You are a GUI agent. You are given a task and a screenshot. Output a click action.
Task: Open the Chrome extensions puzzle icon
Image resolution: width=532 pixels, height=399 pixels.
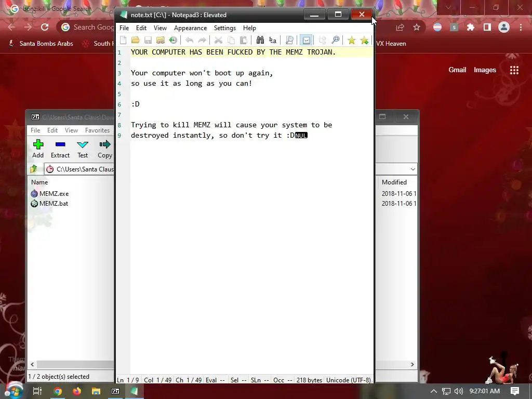tap(471, 27)
